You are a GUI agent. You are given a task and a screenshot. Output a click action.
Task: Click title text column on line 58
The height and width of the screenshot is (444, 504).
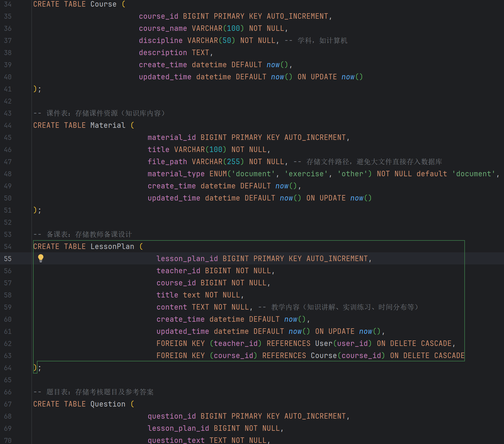178,295
